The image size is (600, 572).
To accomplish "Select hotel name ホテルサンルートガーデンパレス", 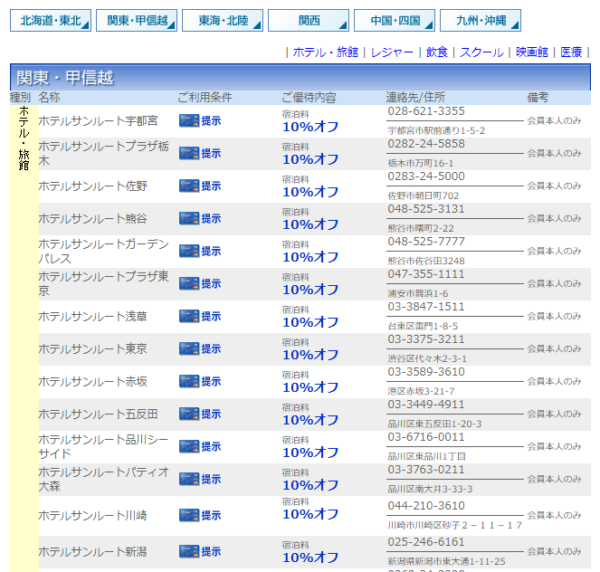I will pos(103,251).
